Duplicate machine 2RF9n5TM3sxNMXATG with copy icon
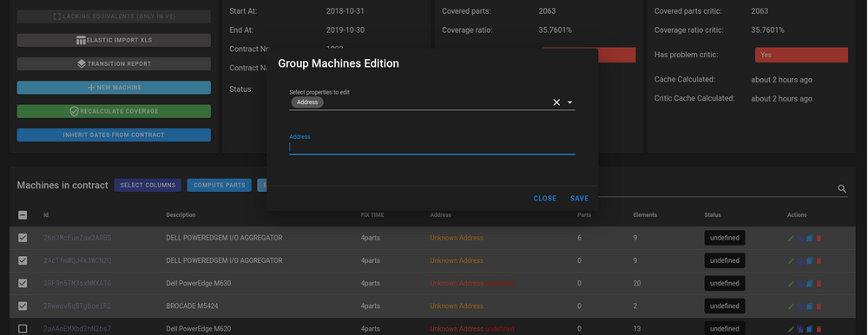868x335 pixels. tap(800, 284)
